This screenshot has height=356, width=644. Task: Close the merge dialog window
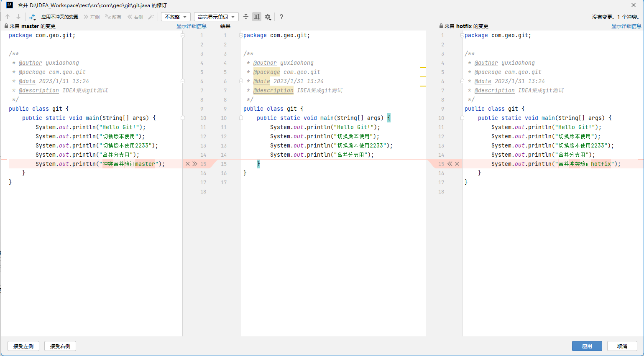[x=634, y=5]
